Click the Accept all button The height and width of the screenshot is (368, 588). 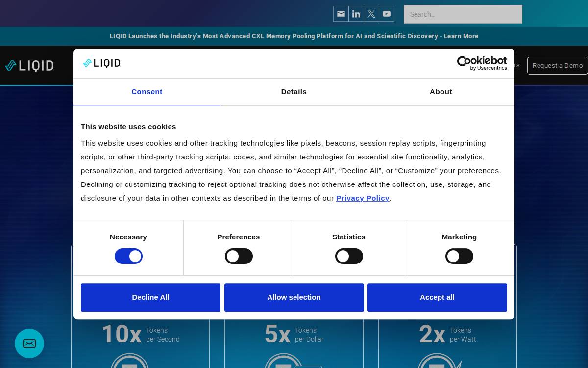coord(437,297)
